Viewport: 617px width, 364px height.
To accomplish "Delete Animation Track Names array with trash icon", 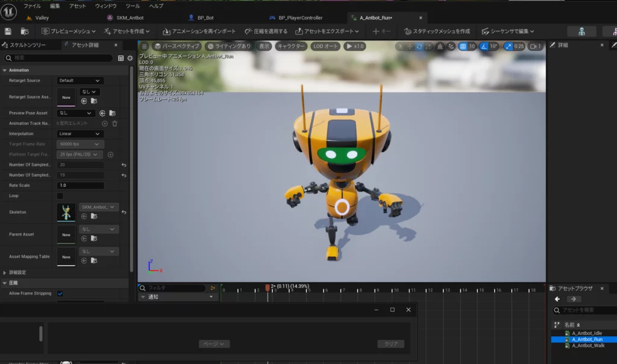I will pyautogui.click(x=114, y=124).
